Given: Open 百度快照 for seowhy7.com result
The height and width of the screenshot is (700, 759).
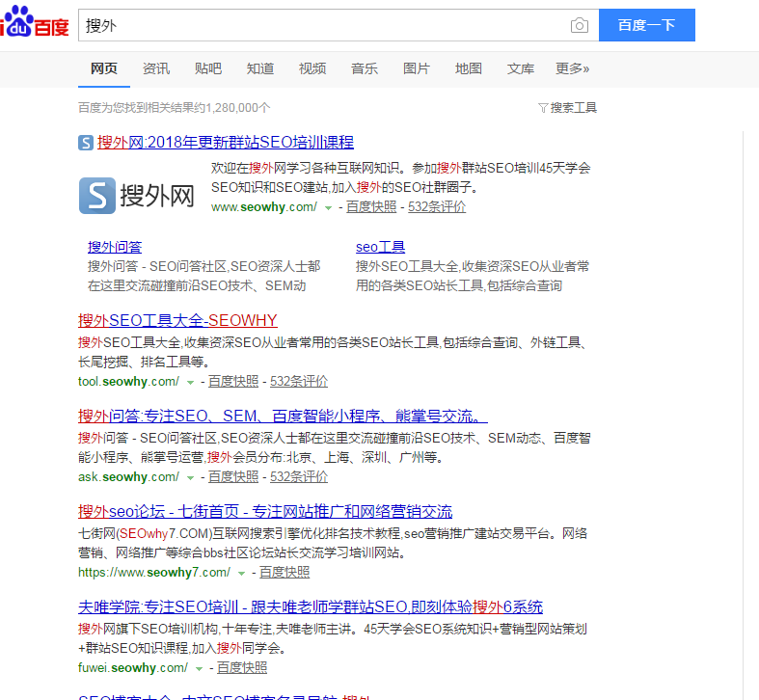Looking at the screenshot, I should [x=285, y=572].
